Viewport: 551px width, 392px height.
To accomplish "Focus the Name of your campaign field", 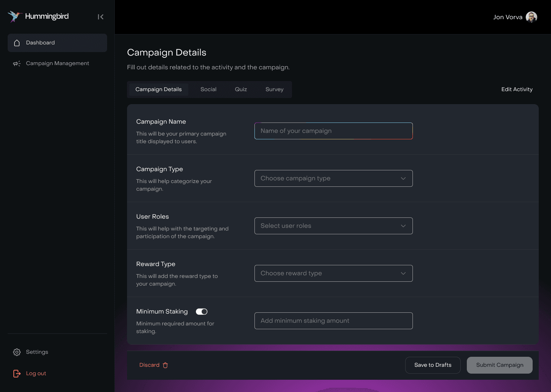I will click(x=334, y=131).
